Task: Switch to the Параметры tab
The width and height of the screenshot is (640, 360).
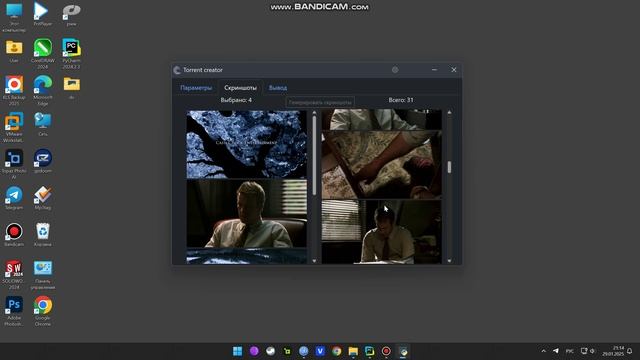Action: pyautogui.click(x=196, y=88)
